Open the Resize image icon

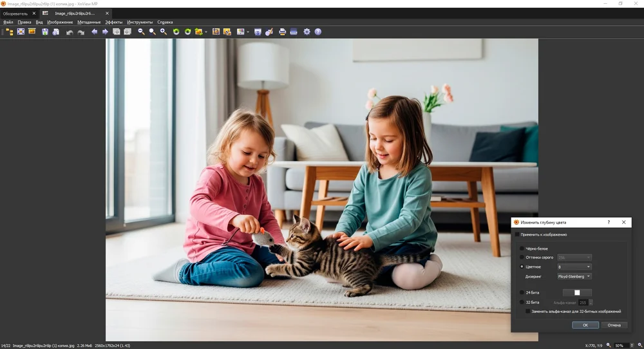coord(227,32)
